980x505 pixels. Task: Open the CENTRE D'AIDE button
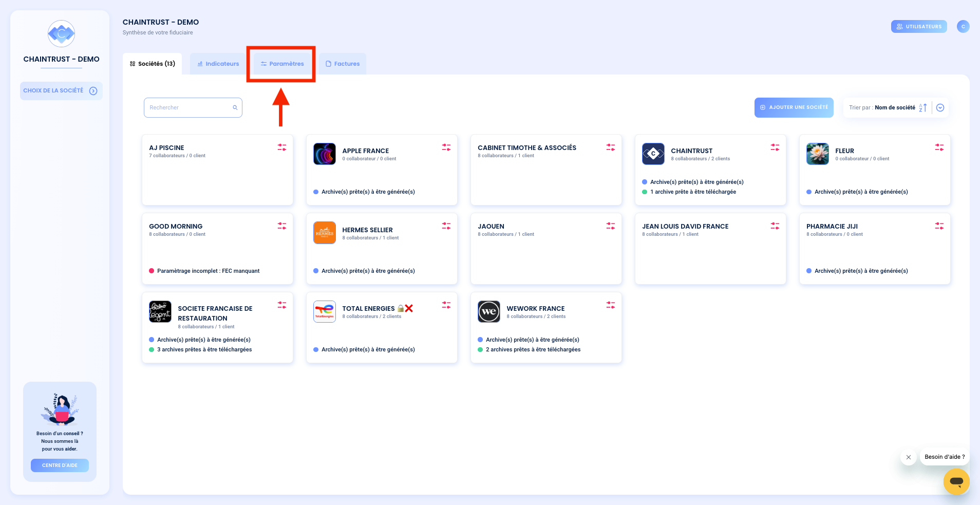pos(60,465)
